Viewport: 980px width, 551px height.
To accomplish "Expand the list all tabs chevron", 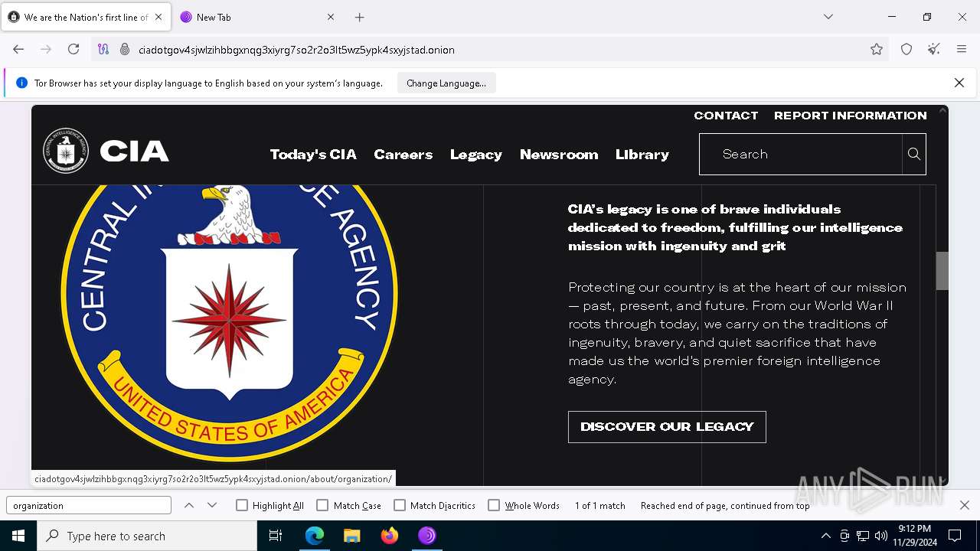I will (828, 17).
